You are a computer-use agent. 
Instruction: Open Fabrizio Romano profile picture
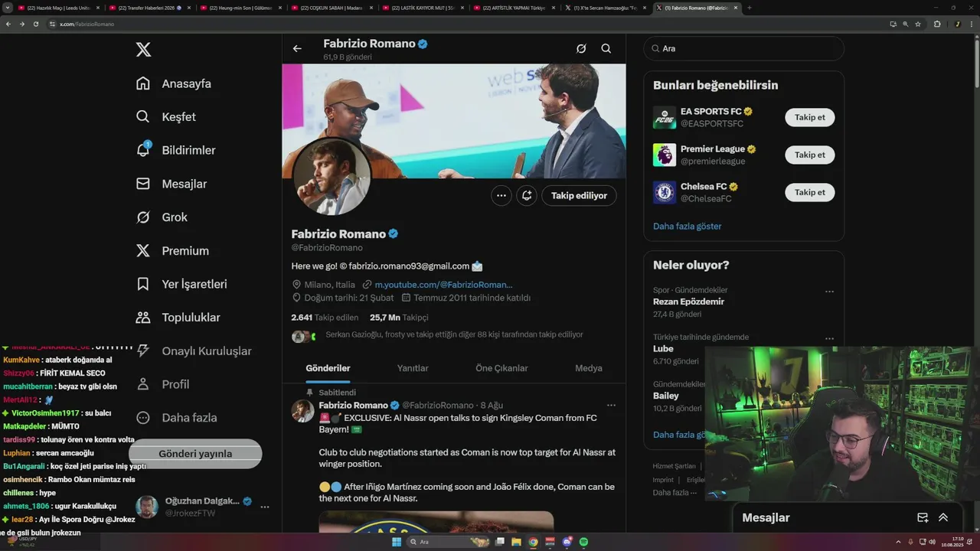332,178
